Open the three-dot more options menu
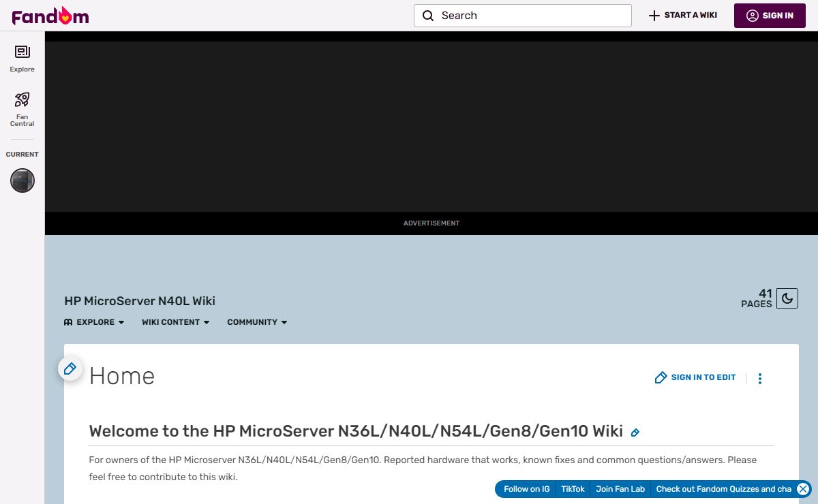This screenshot has height=504, width=818. click(x=760, y=378)
